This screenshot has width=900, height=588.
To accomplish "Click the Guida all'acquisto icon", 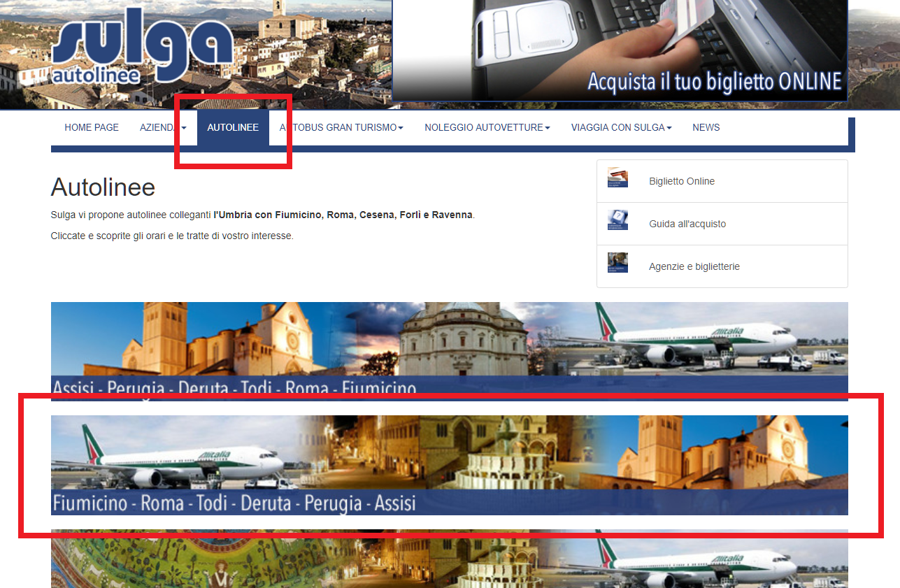I will (x=617, y=221).
